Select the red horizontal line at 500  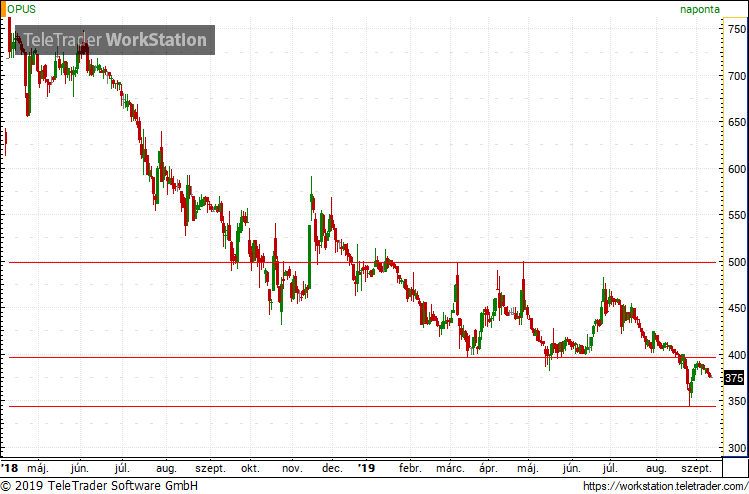[x=364, y=263]
